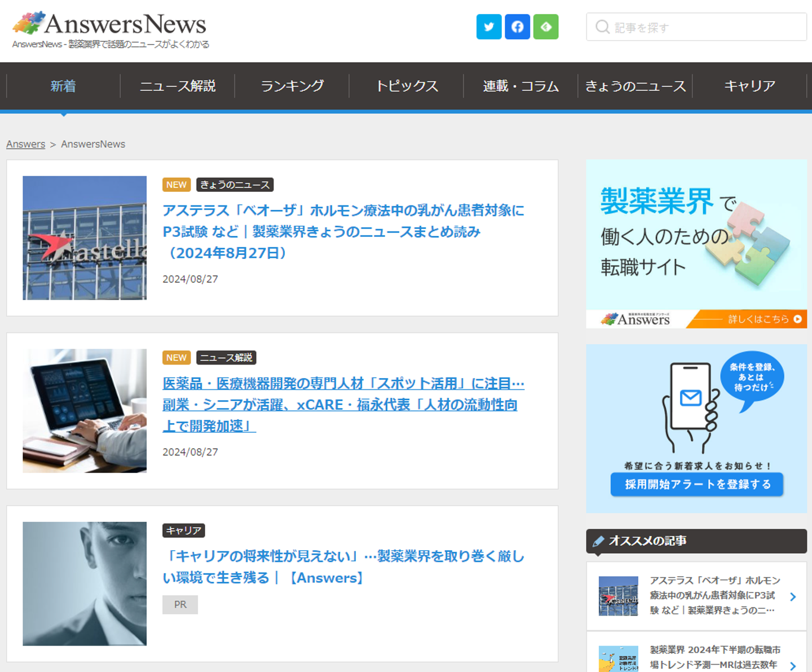Click the キャリア category tag on article
812x672 pixels.
(184, 530)
